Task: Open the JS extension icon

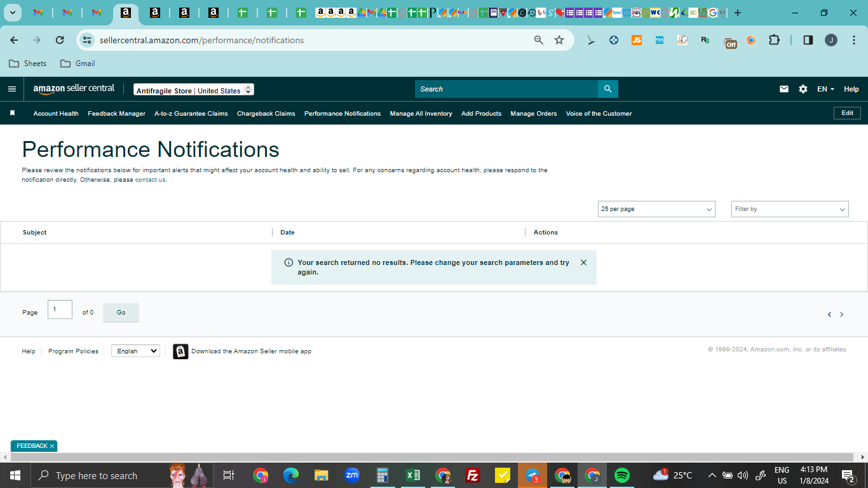Action: 637,40
